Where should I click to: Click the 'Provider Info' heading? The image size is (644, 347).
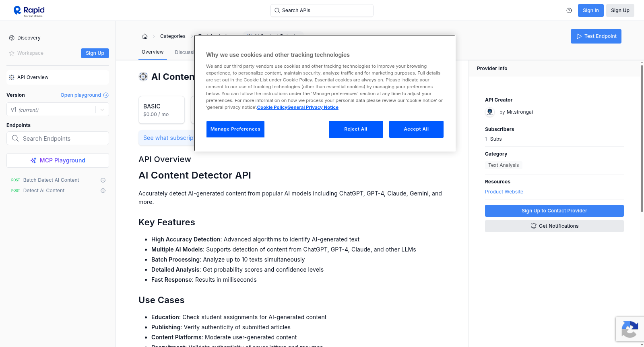click(492, 69)
